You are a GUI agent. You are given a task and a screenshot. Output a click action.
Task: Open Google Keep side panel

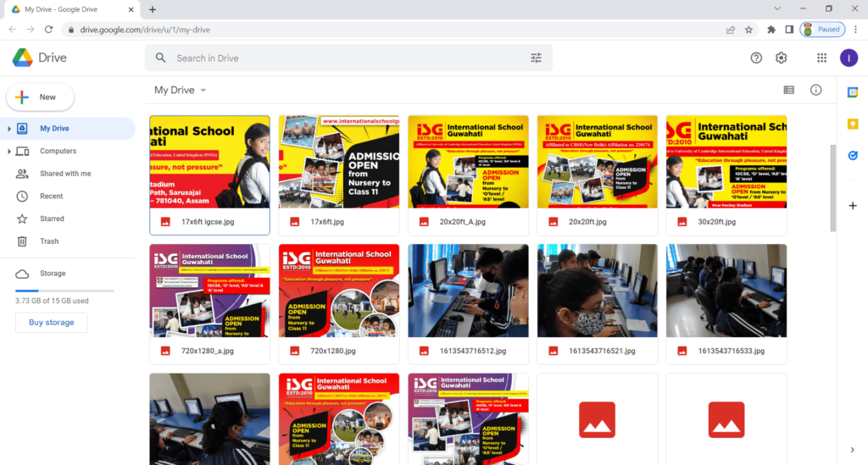click(853, 124)
